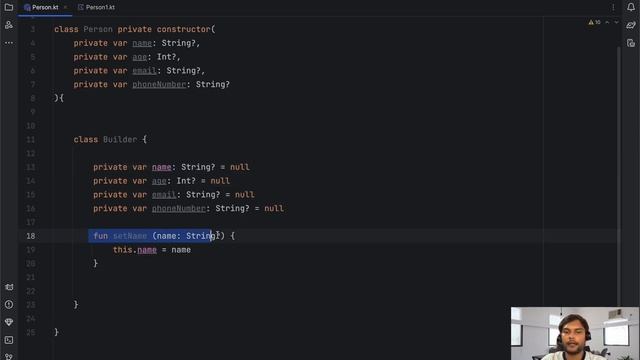Open the AI Assistant tool window icon

tap(631, 25)
